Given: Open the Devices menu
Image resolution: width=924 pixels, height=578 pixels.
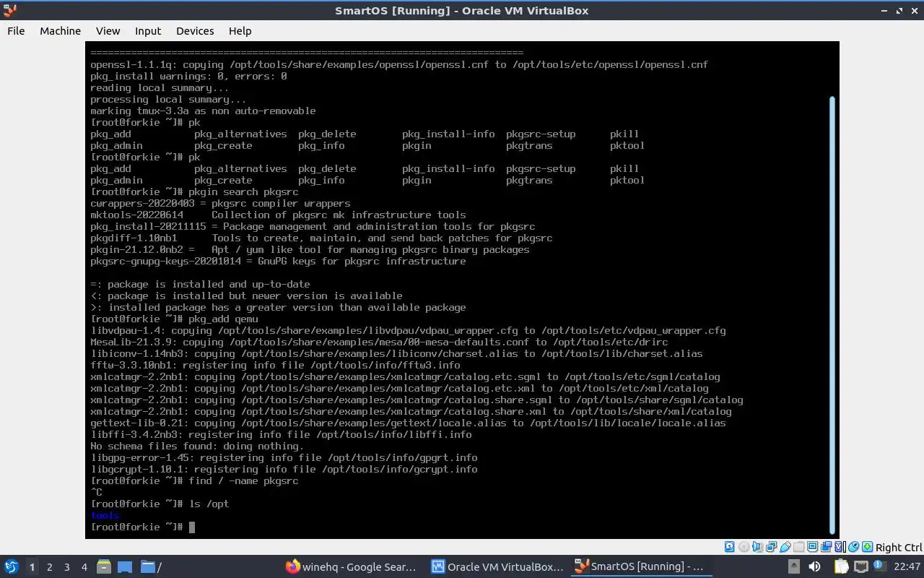Looking at the screenshot, I should 195,30.
